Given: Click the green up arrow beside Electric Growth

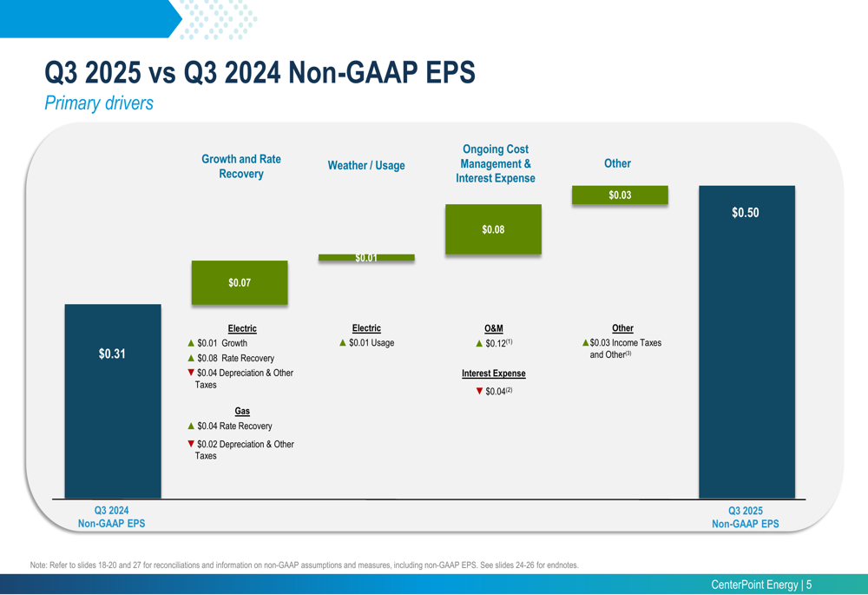Looking at the screenshot, I should pos(191,343).
